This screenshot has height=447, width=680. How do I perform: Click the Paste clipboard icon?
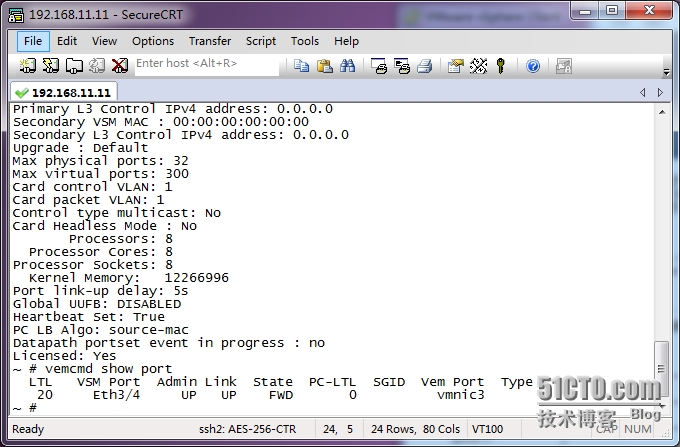[324, 66]
